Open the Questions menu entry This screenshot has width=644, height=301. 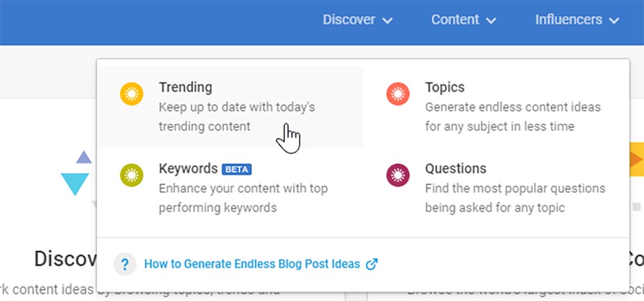tap(455, 169)
